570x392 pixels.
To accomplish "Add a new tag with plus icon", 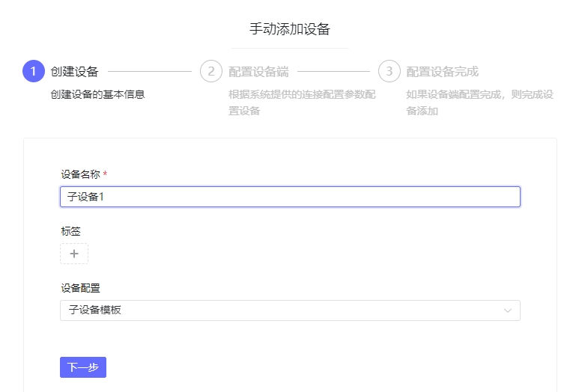I will click(74, 254).
